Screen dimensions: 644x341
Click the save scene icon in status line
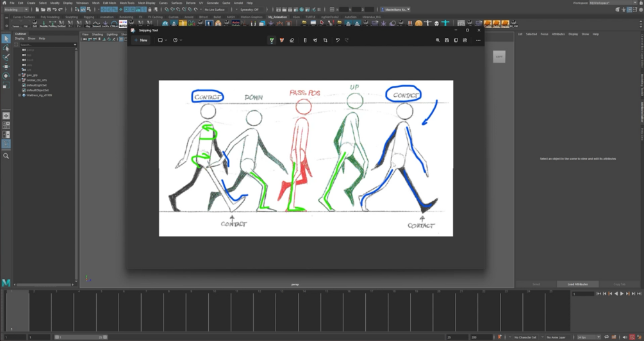[x=49, y=10]
